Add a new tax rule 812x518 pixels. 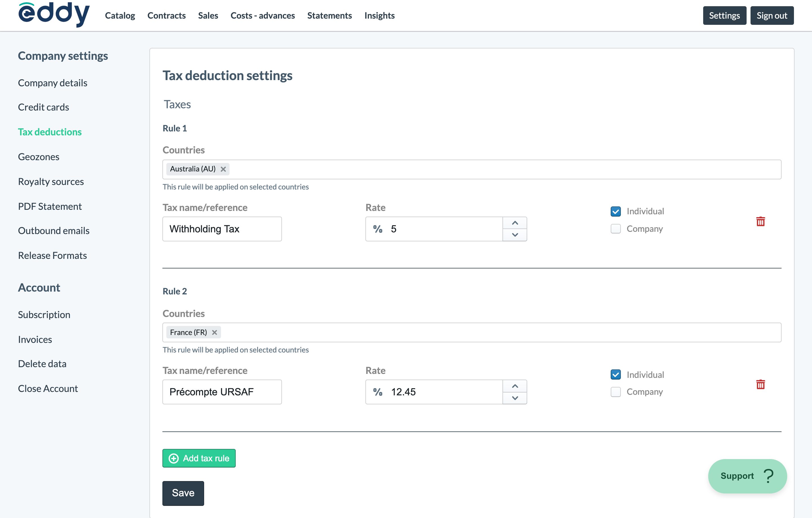click(199, 458)
